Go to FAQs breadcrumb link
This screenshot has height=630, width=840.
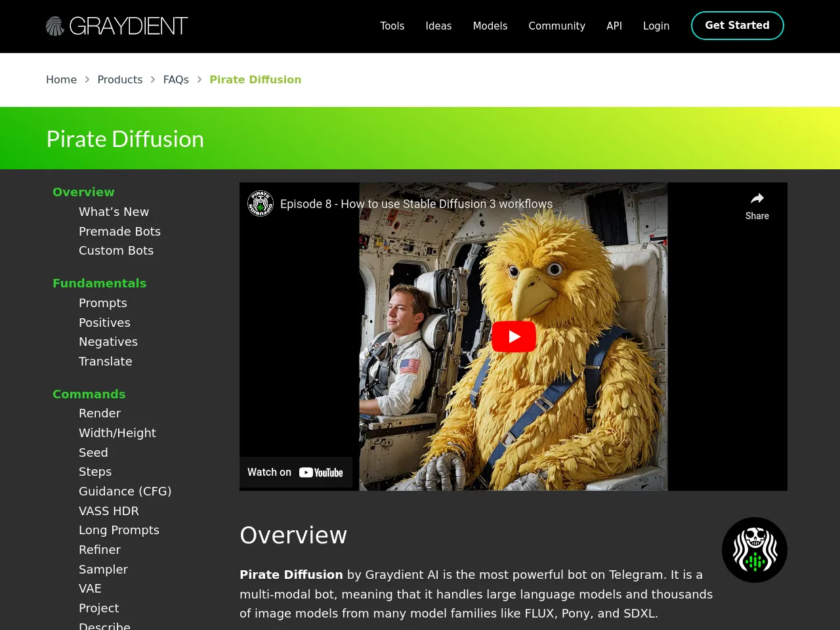(176, 79)
